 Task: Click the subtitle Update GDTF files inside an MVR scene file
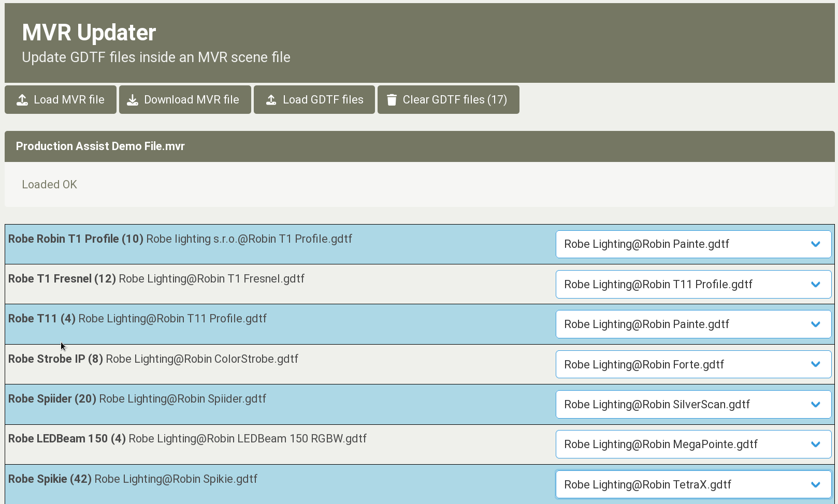[x=156, y=57]
